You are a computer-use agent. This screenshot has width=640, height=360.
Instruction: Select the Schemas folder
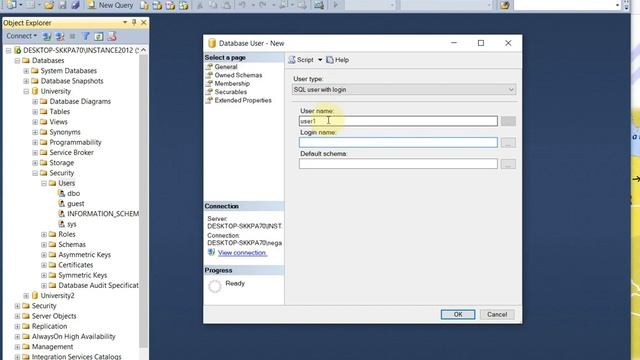click(72, 244)
